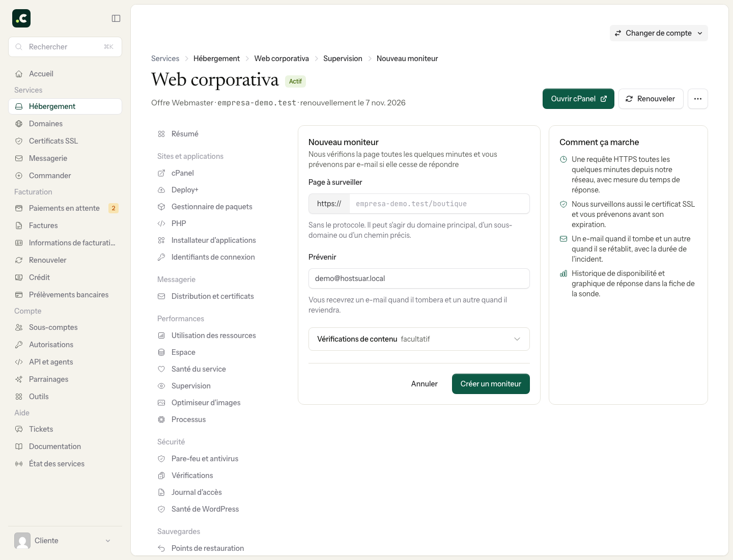
Task: Click the app logo icon
Action: pyautogui.click(x=21, y=18)
